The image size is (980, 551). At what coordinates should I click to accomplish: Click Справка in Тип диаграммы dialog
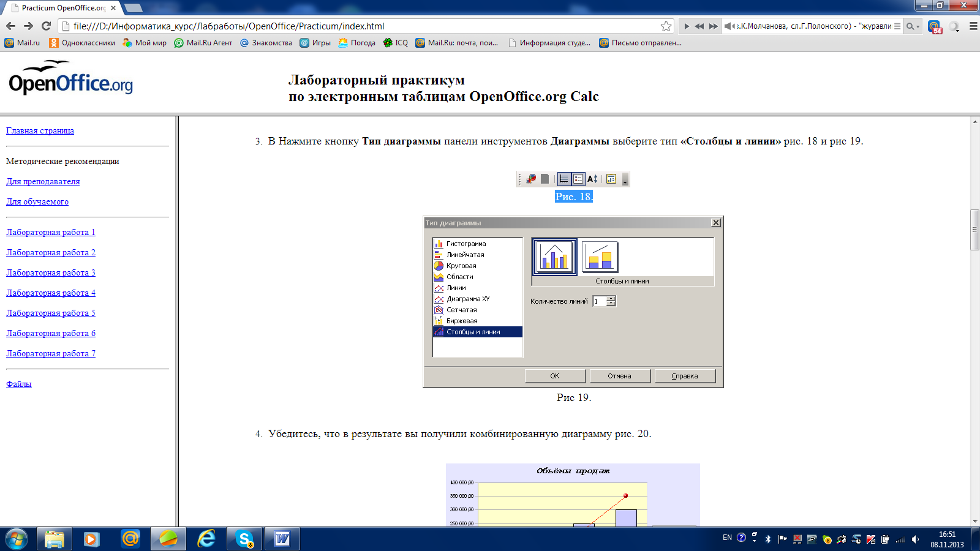coord(685,376)
